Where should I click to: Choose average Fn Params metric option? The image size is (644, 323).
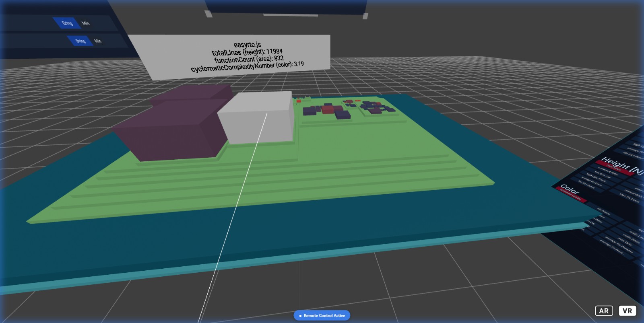[x=619, y=244]
